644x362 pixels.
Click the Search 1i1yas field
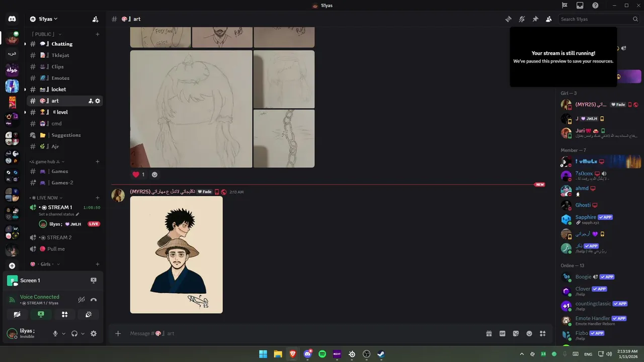point(599,19)
